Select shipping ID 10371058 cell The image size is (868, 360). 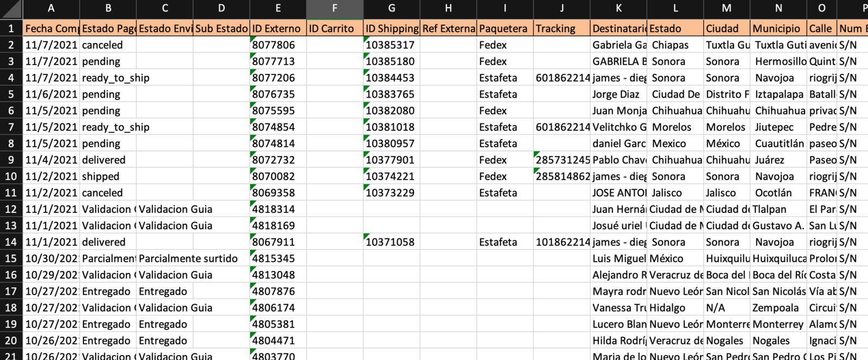coord(392,242)
